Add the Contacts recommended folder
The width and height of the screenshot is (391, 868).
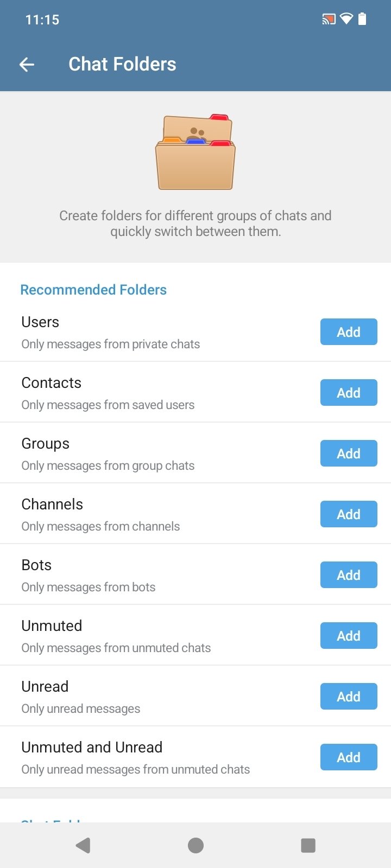coord(349,393)
